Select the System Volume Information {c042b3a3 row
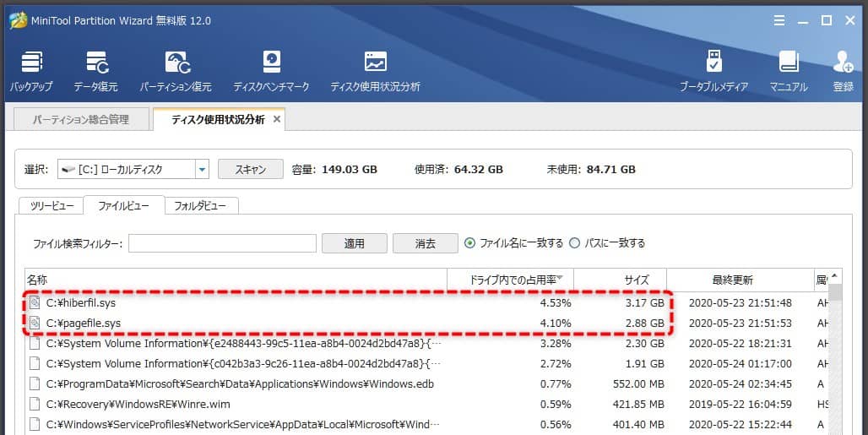Screen dimensions: 868x435 click(426, 363)
